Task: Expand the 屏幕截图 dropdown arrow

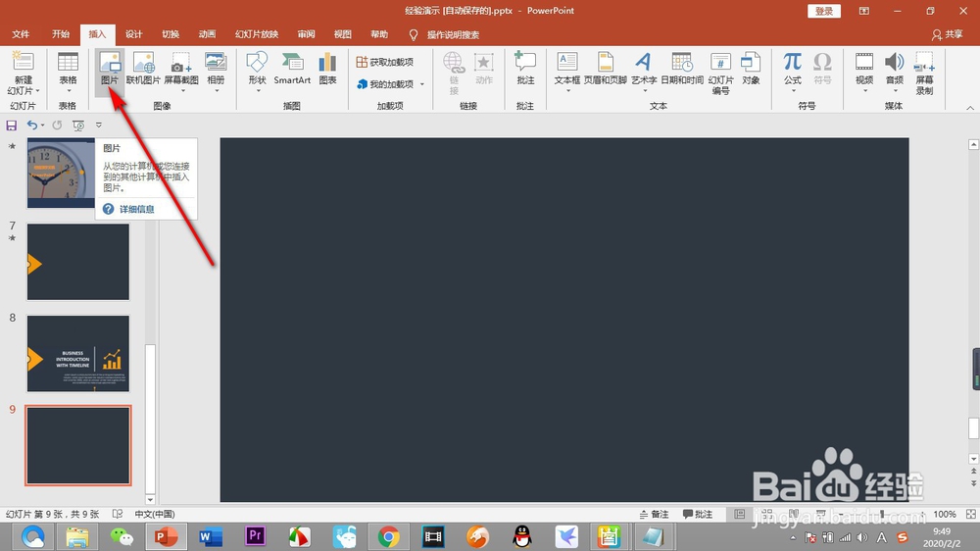Action: [x=182, y=91]
